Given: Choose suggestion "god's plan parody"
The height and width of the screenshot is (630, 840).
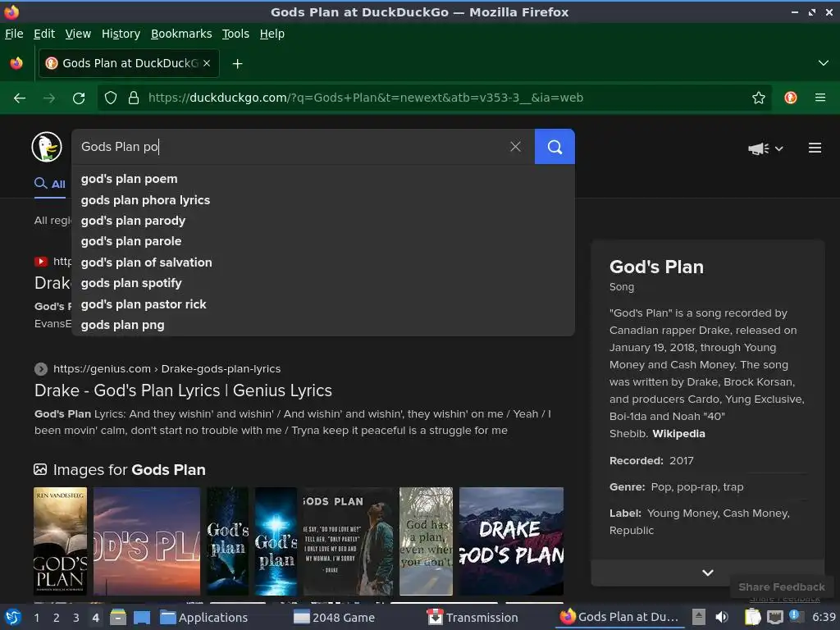Looking at the screenshot, I should point(323,221).
